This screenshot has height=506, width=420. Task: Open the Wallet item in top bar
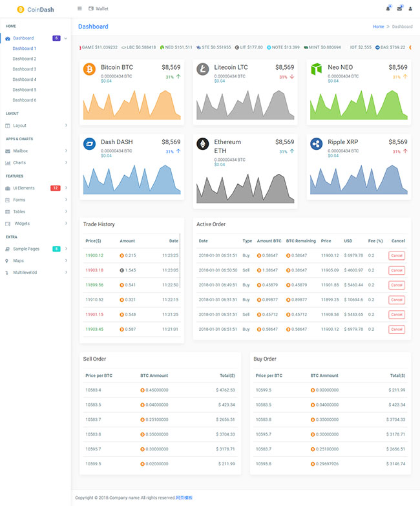coord(98,9)
